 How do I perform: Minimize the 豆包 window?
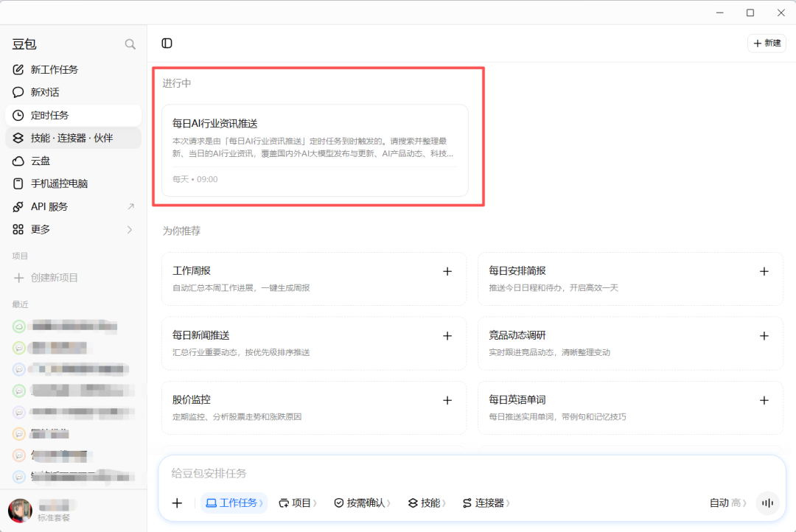[x=720, y=13]
